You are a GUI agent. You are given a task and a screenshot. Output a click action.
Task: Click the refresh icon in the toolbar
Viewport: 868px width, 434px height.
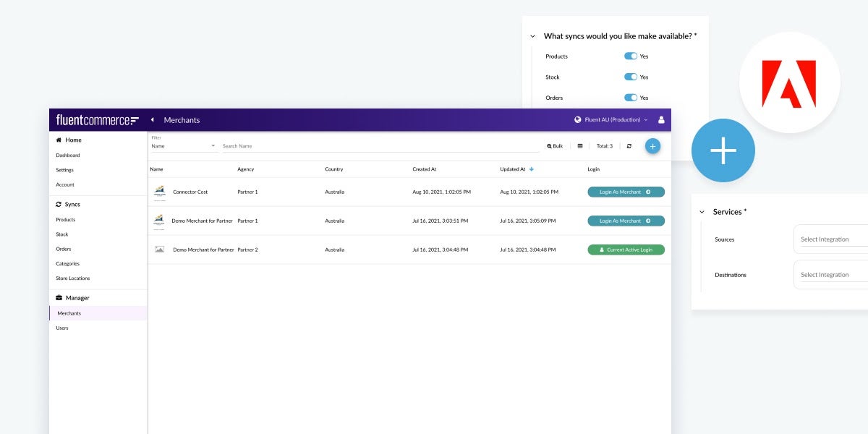(629, 146)
